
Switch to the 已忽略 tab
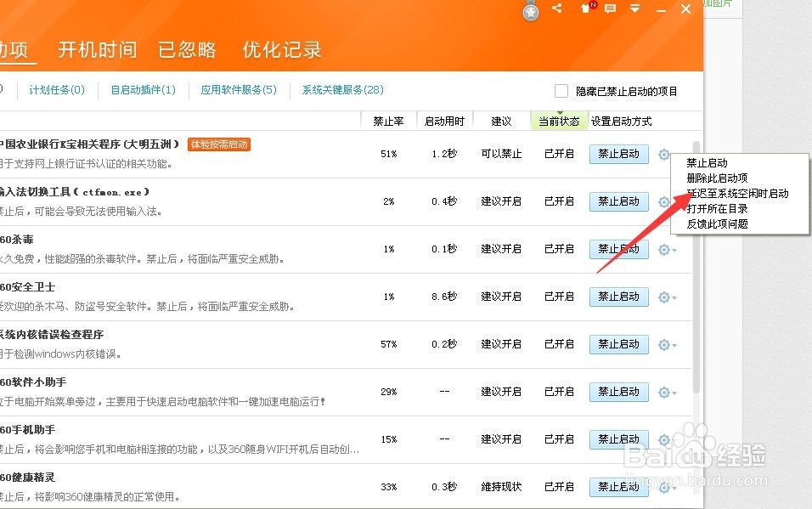tap(187, 50)
